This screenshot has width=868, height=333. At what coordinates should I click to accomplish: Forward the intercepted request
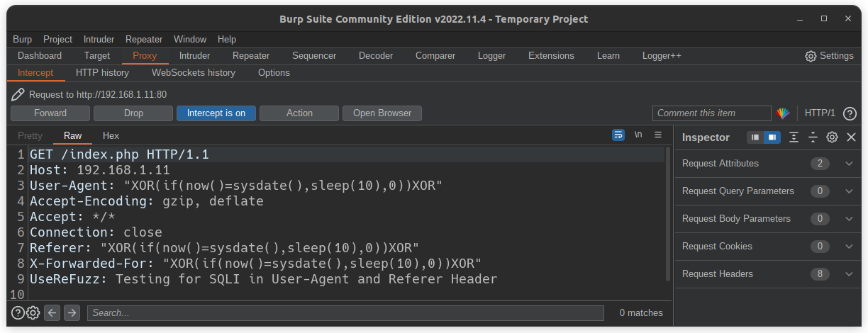coord(50,113)
